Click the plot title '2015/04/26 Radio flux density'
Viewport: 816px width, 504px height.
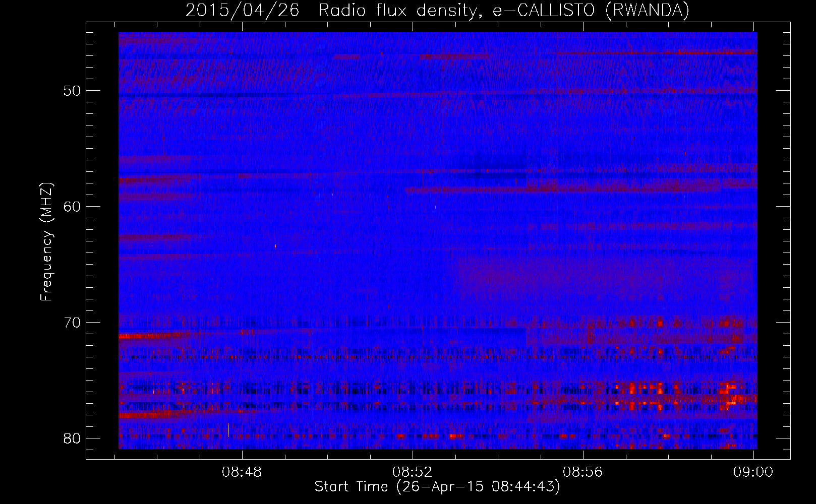pos(438,10)
